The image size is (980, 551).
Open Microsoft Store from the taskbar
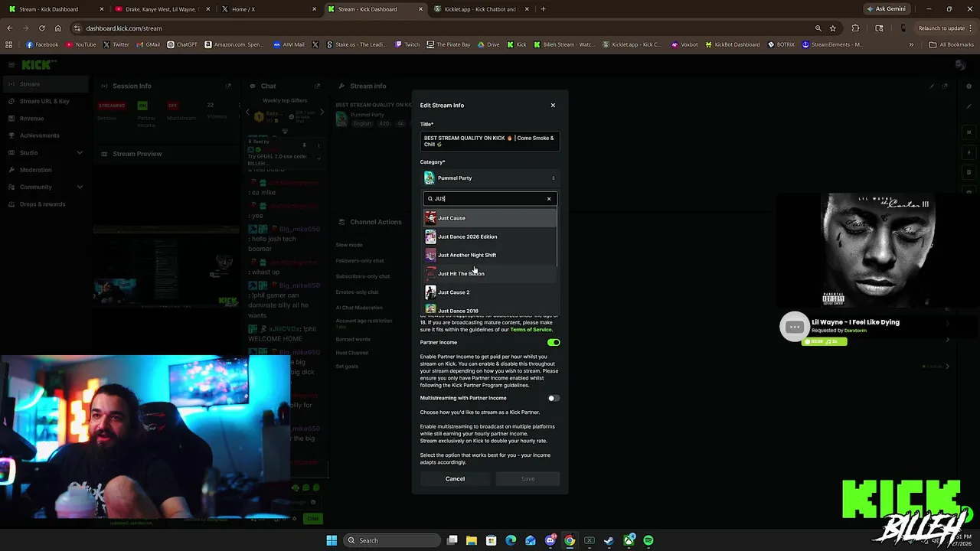click(x=492, y=540)
